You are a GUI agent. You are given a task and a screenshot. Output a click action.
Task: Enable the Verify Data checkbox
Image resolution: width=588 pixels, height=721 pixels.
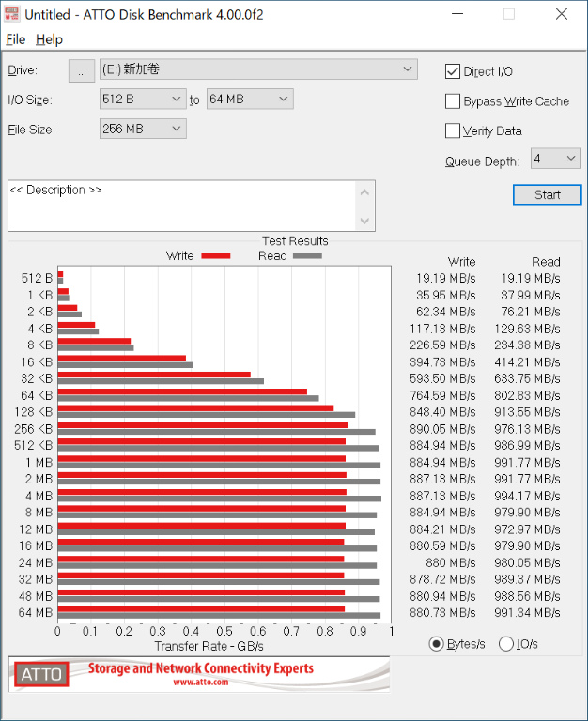click(x=453, y=131)
